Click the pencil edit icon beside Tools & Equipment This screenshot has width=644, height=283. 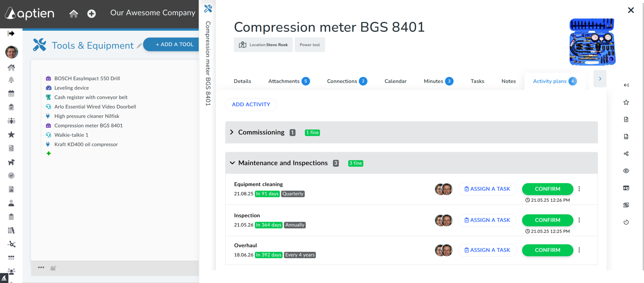139,46
